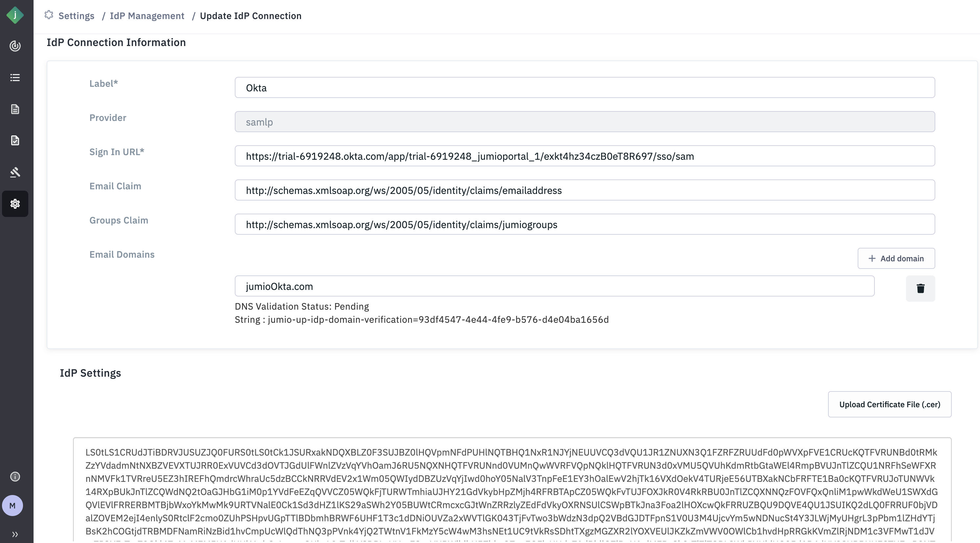The width and height of the screenshot is (980, 543).
Task: Navigate to IdP Management breadcrumb
Action: (x=147, y=16)
